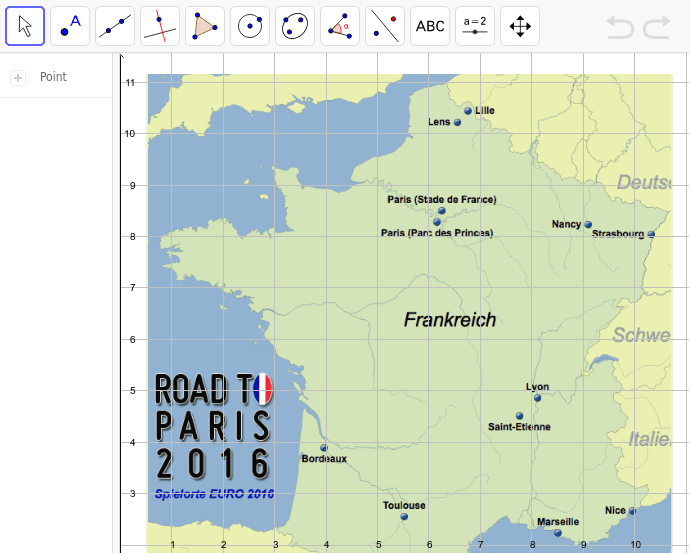691x555 pixels.
Task: Click the Stade de France marker
Action: tap(442, 211)
